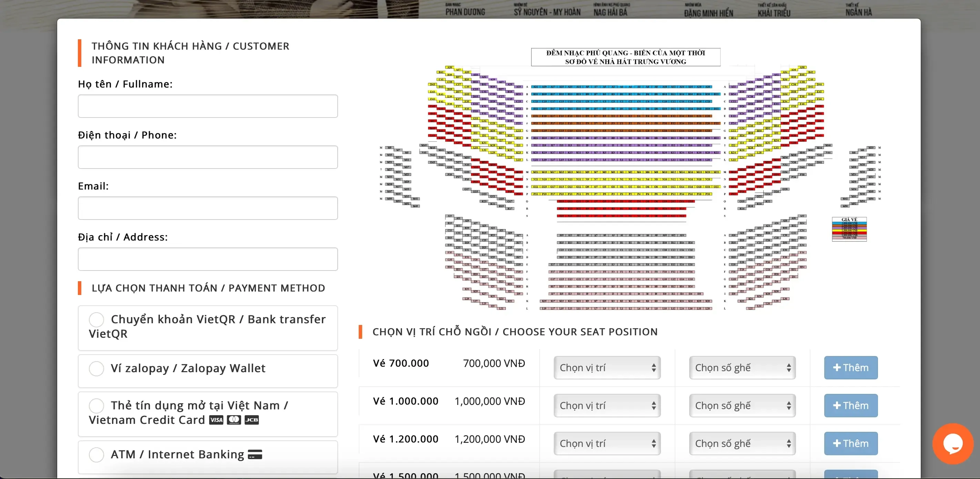
Task: Click the Visa card logo icon
Action: click(216, 420)
